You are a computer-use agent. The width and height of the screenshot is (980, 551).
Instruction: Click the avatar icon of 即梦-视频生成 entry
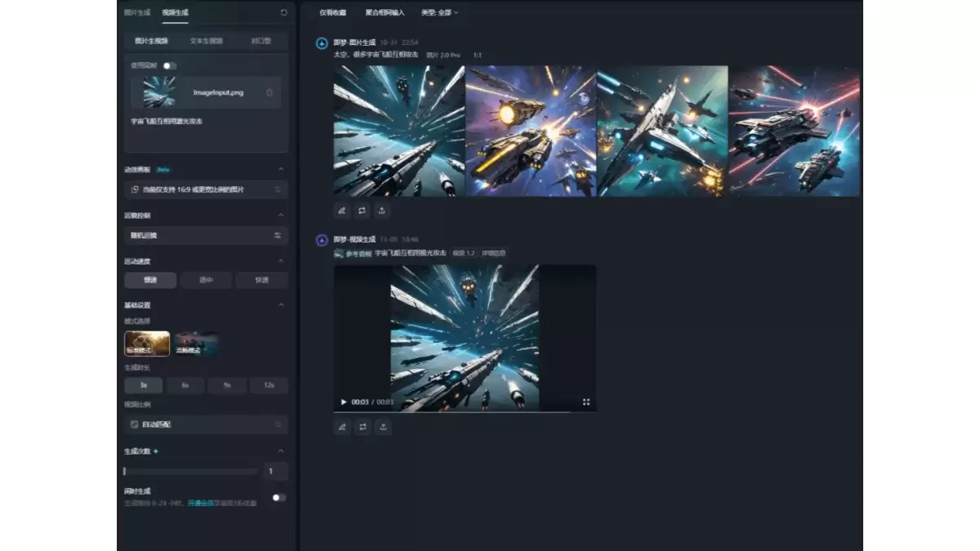tap(322, 240)
